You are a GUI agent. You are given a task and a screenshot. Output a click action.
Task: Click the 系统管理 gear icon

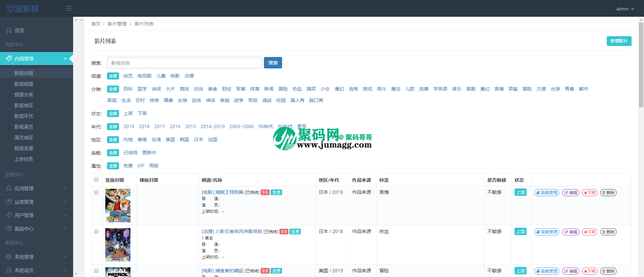[x=9, y=257]
